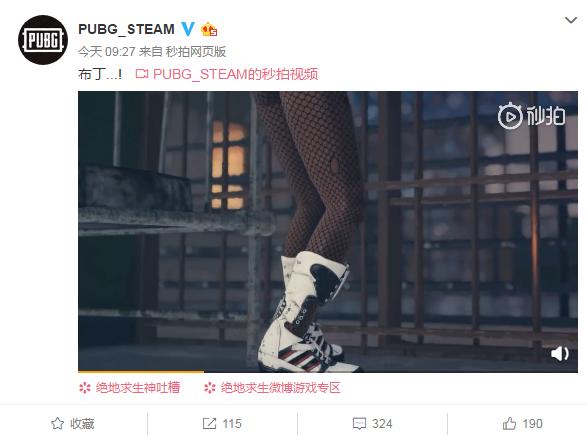The height and width of the screenshot is (436, 587).
Task: Like the post with thumbs-up icon
Action: (509, 423)
